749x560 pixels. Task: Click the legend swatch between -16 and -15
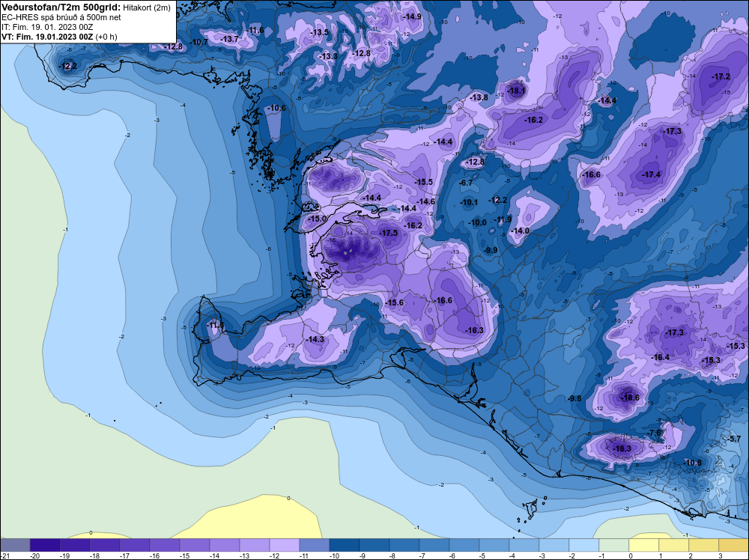(x=165, y=545)
